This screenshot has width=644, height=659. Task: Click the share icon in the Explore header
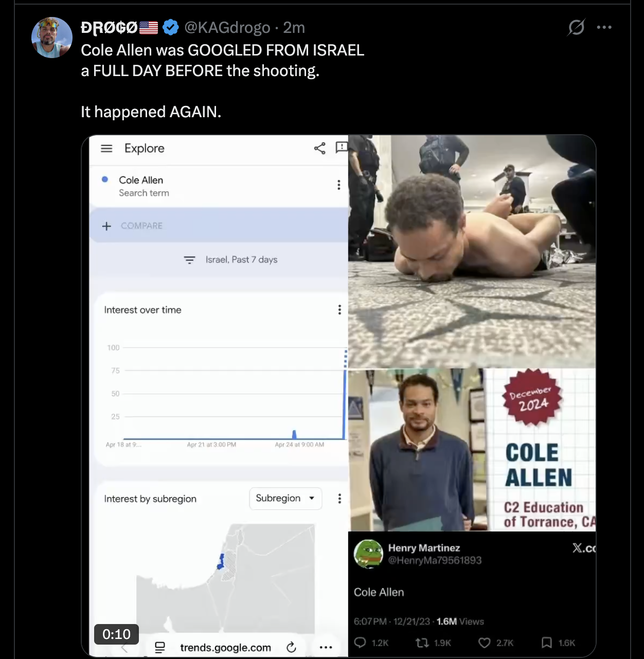click(320, 149)
